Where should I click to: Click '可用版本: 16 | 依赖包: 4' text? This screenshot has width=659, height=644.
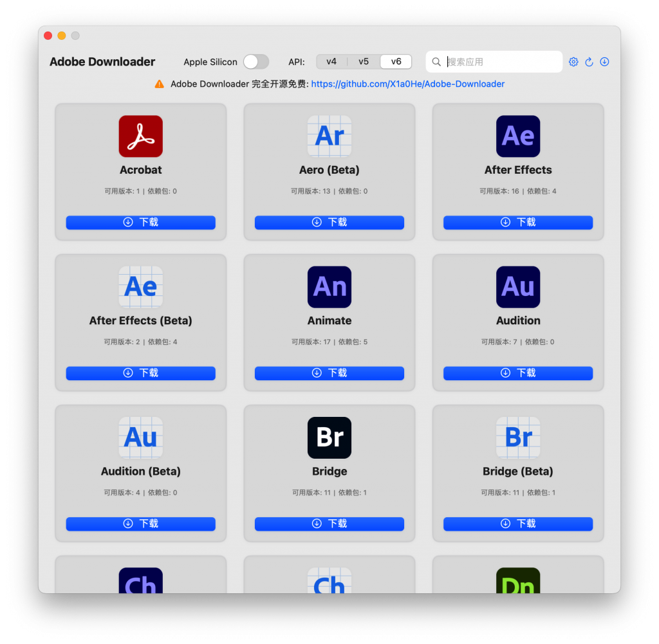[518, 191]
